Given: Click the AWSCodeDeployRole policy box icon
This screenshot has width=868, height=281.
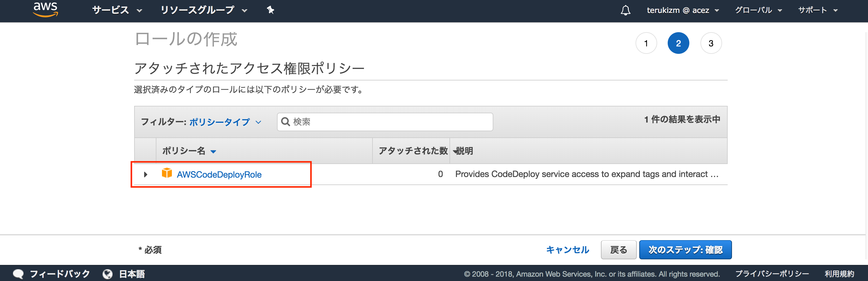Looking at the screenshot, I should (167, 173).
